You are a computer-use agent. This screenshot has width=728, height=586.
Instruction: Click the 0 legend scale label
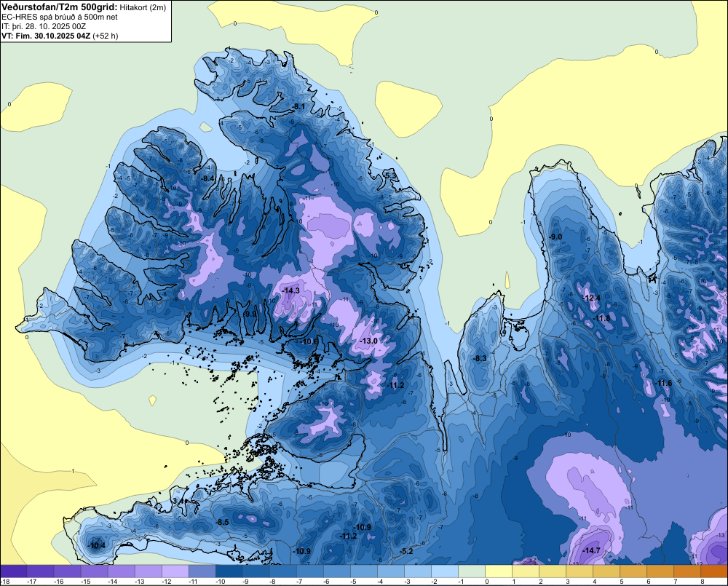[x=486, y=582]
